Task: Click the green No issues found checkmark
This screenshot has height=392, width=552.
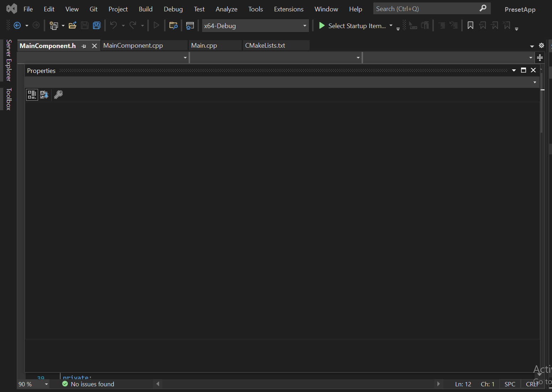Action: click(65, 384)
